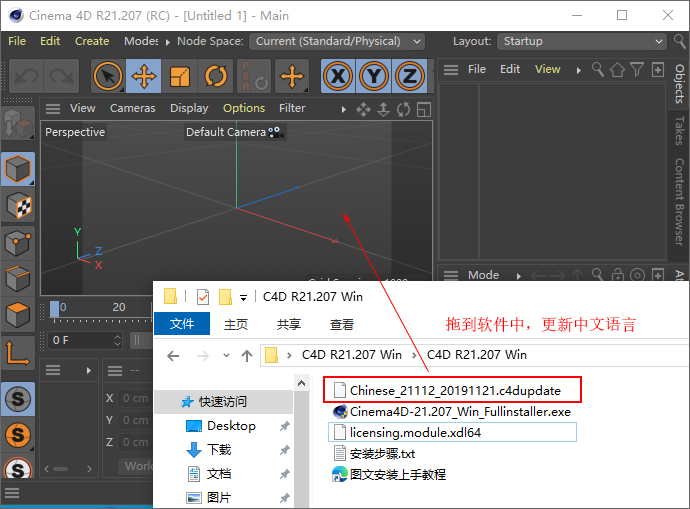Click the Object Manager filter funnel icon
The width and height of the screenshot is (690, 509).
pyautogui.click(x=637, y=70)
